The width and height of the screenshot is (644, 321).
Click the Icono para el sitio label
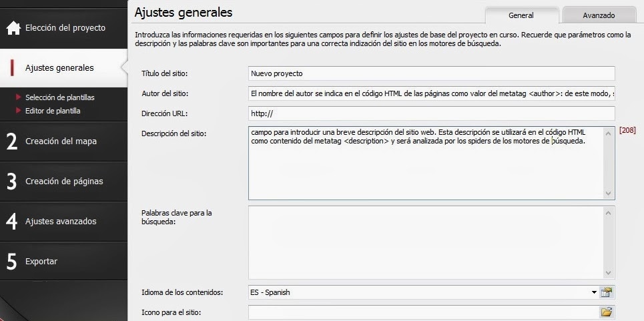tap(171, 312)
